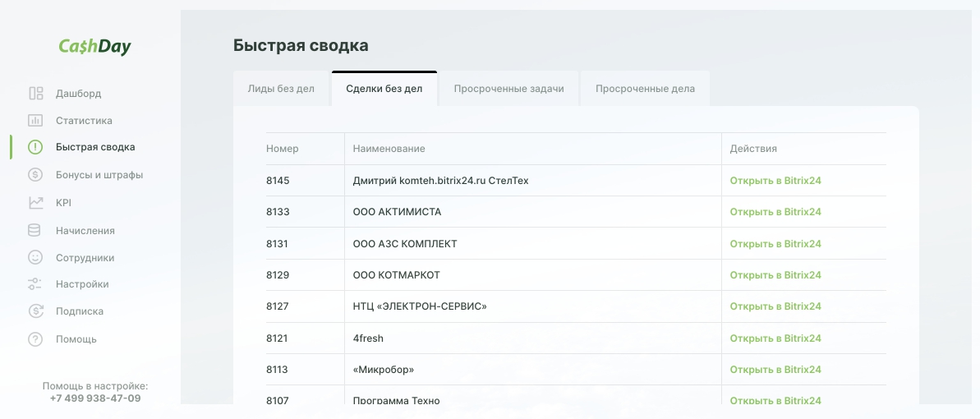980x419 pixels.
Task: Click the Статистика bar chart icon
Action: [35, 120]
